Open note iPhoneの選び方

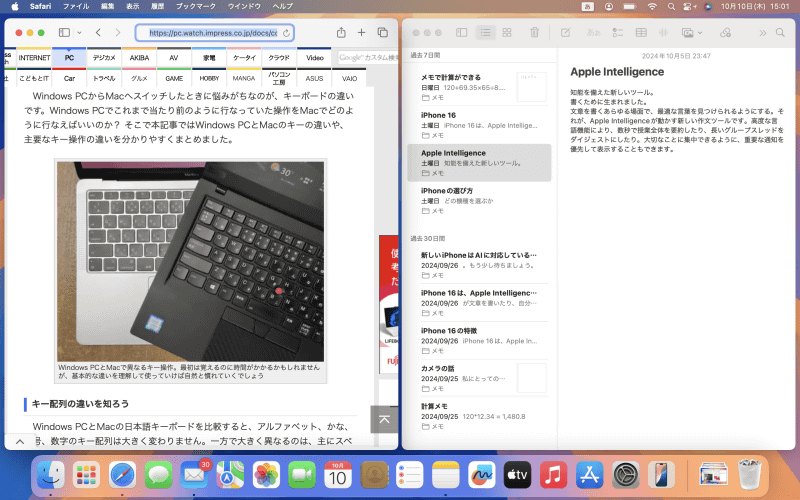point(479,200)
